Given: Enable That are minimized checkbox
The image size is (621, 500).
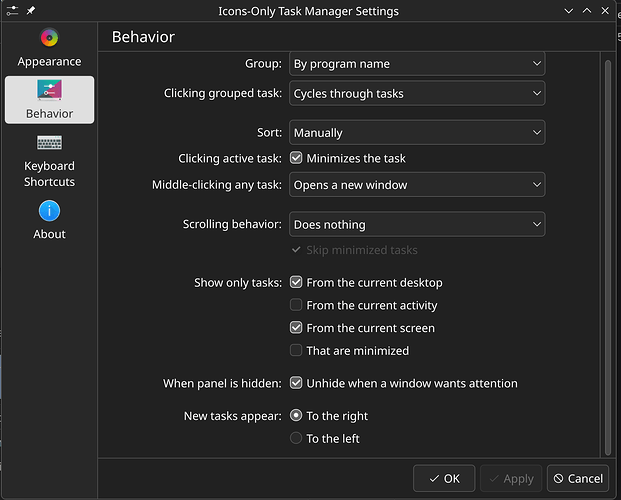Looking at the screenshot, I should click(x=296, y=350).
